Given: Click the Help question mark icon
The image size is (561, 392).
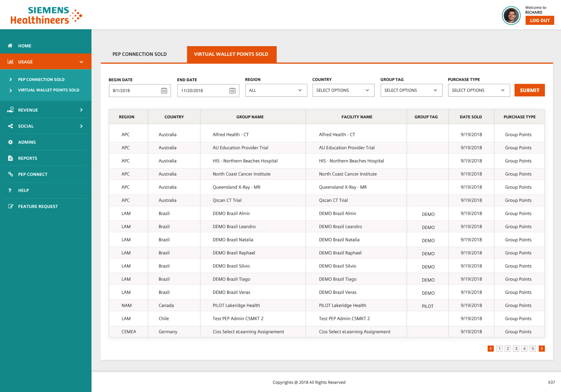Looking at the screenshot, I should pyautogui.click(x=10, y=190).
